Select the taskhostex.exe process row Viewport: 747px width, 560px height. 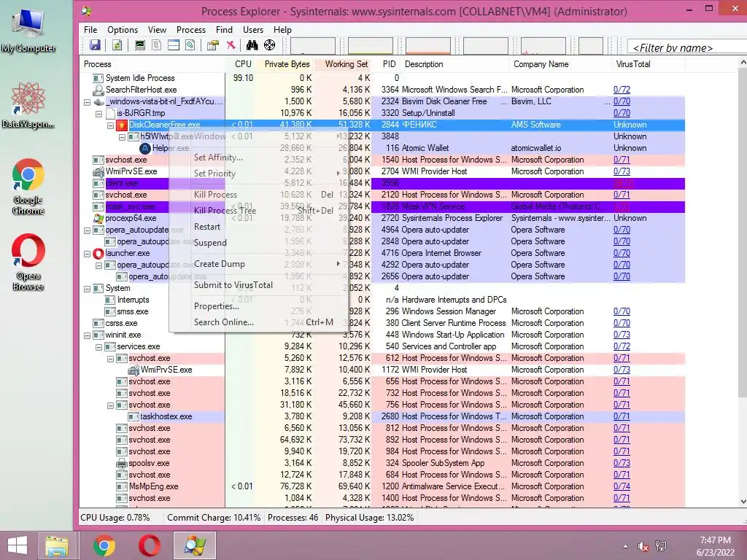(x=382, y=416)
